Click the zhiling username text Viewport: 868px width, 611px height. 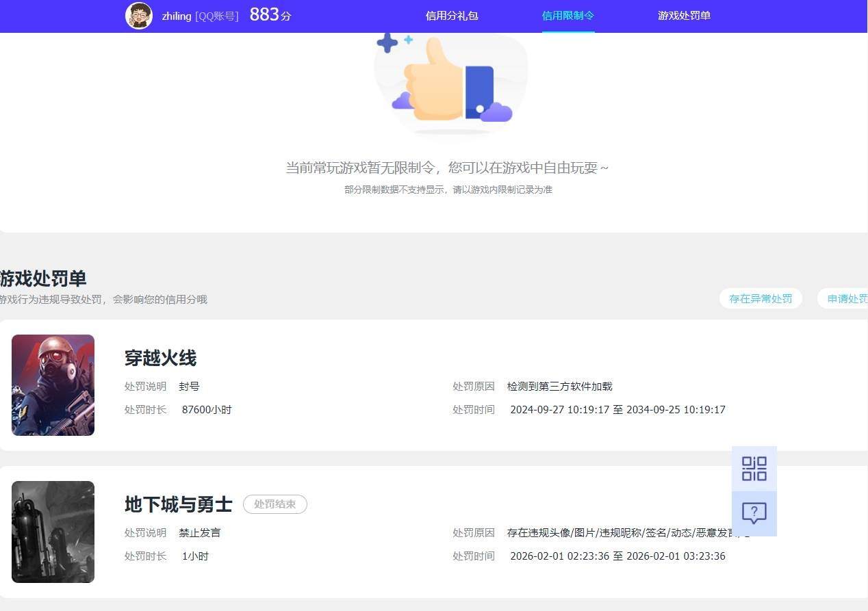coord(177,16)
